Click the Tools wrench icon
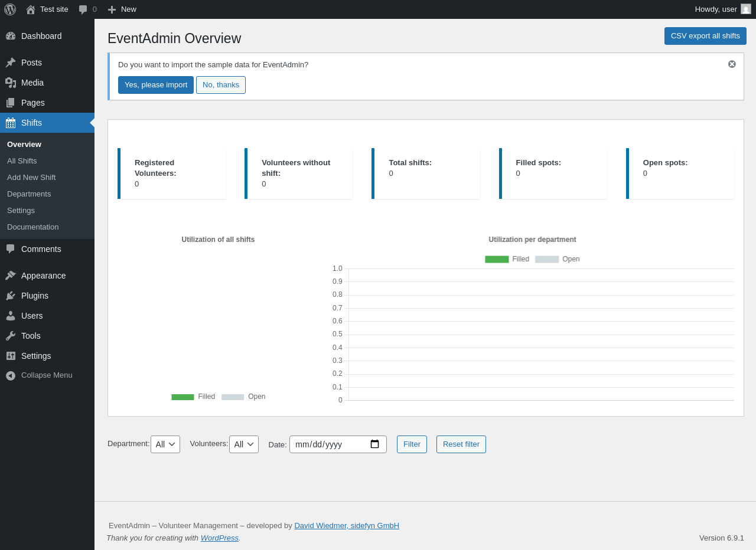 (11, 336)
